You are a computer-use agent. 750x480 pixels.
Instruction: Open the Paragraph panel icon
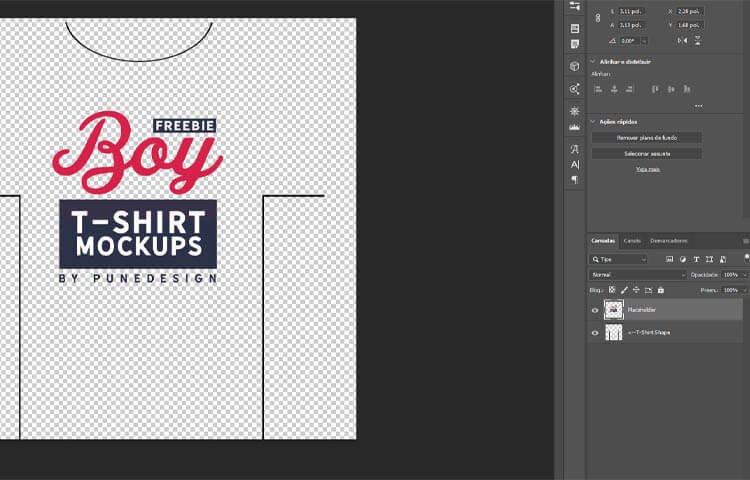point(574,180)
